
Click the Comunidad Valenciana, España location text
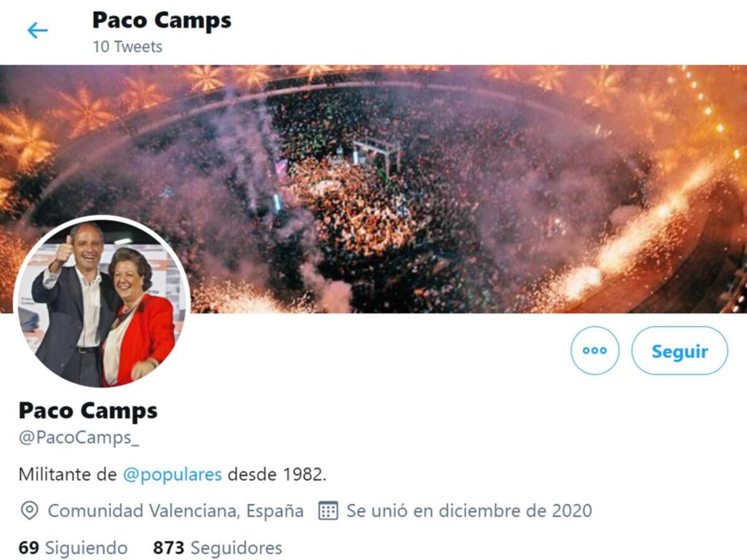tap(176, 511)
